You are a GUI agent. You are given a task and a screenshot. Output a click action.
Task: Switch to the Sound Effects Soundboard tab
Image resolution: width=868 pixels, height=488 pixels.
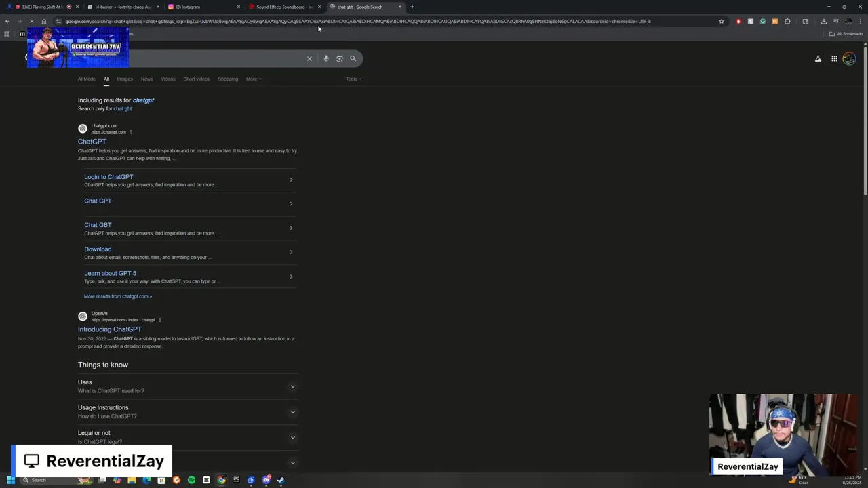(x=283, y=7)
